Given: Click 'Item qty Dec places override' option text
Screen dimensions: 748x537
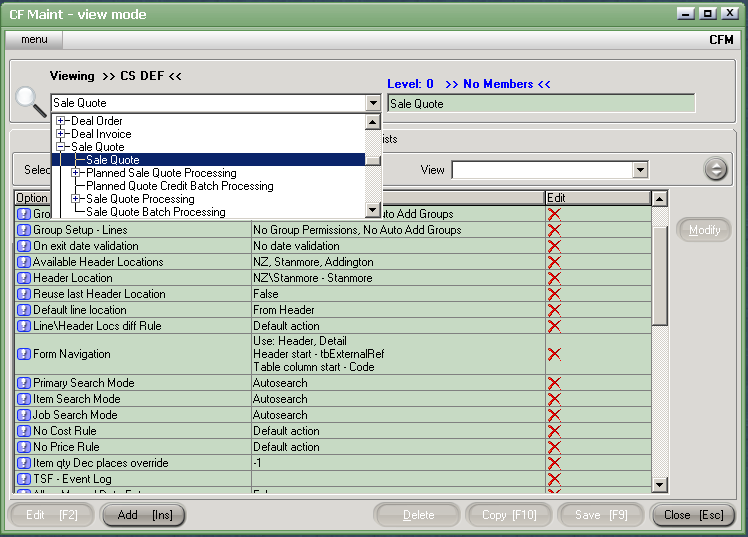Looking at the screenshot, I should pos(101,463).
